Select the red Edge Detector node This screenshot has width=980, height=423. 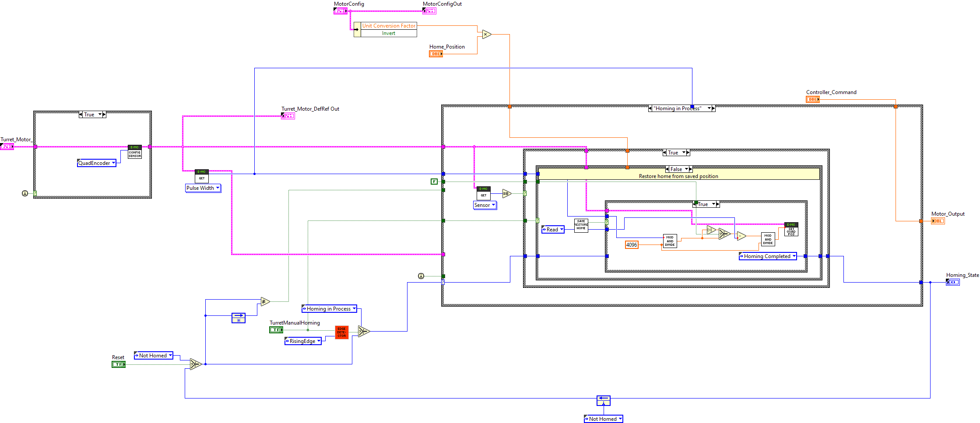tap(341, 332)
